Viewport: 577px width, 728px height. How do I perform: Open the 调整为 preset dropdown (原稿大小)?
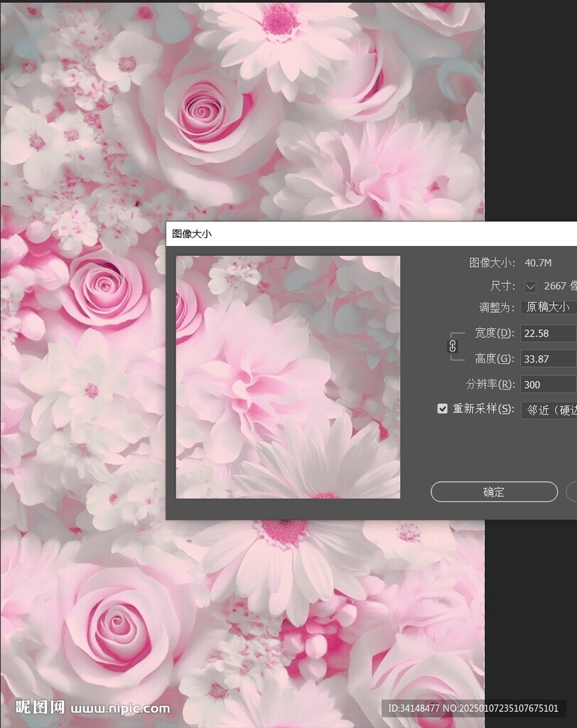(548, 307)
